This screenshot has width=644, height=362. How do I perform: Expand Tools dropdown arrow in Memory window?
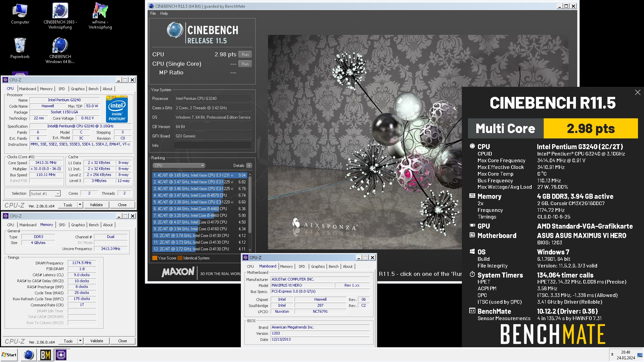click(x=80, y=341)
